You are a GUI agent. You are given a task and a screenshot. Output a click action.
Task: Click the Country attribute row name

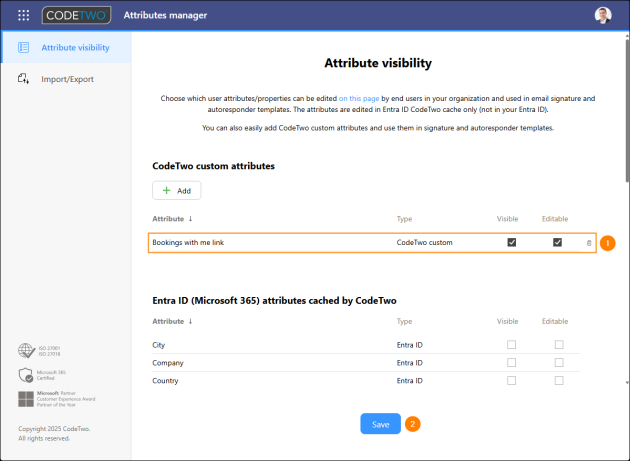(x=165, y=380)
